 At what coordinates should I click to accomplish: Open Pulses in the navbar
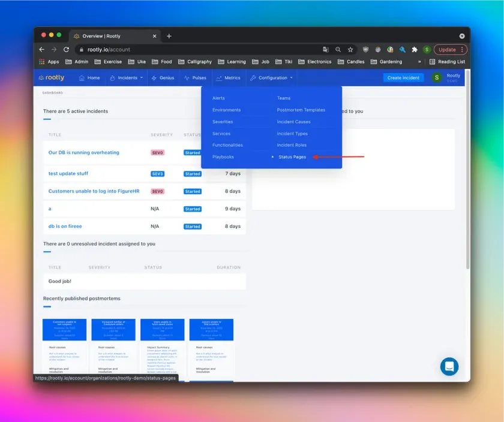click(195, 78)
